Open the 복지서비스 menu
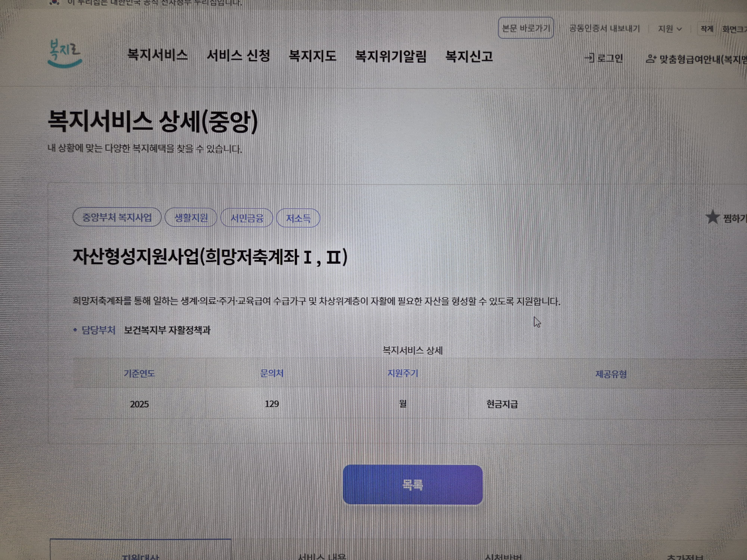 [157, 55]
